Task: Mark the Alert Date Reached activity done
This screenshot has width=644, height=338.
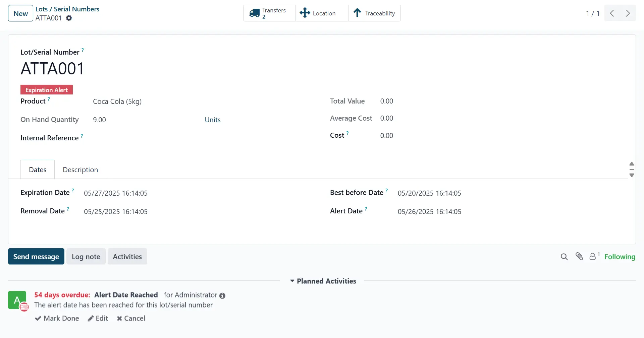Action: pos(57,318)
